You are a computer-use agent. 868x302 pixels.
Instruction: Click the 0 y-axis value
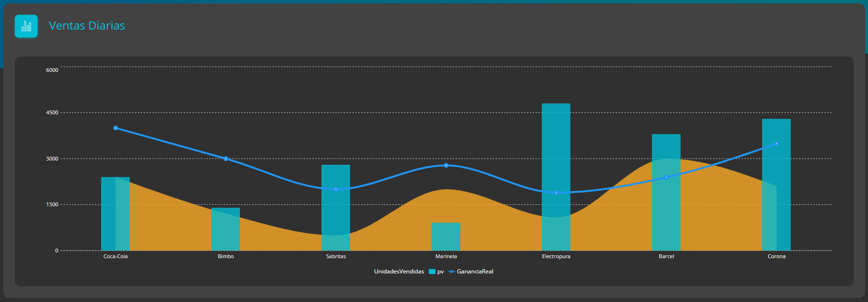[57, 251]
